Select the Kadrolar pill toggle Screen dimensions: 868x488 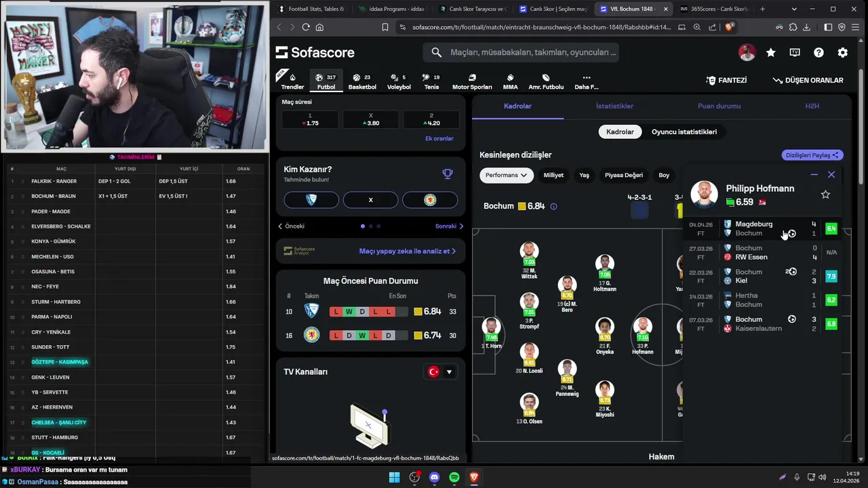pyautogui.click(x=620, y=132)
